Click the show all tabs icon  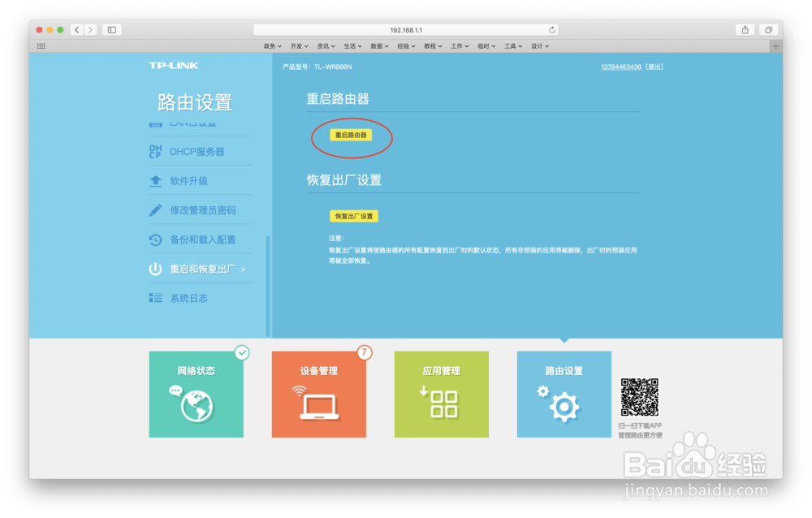[768, 30]
